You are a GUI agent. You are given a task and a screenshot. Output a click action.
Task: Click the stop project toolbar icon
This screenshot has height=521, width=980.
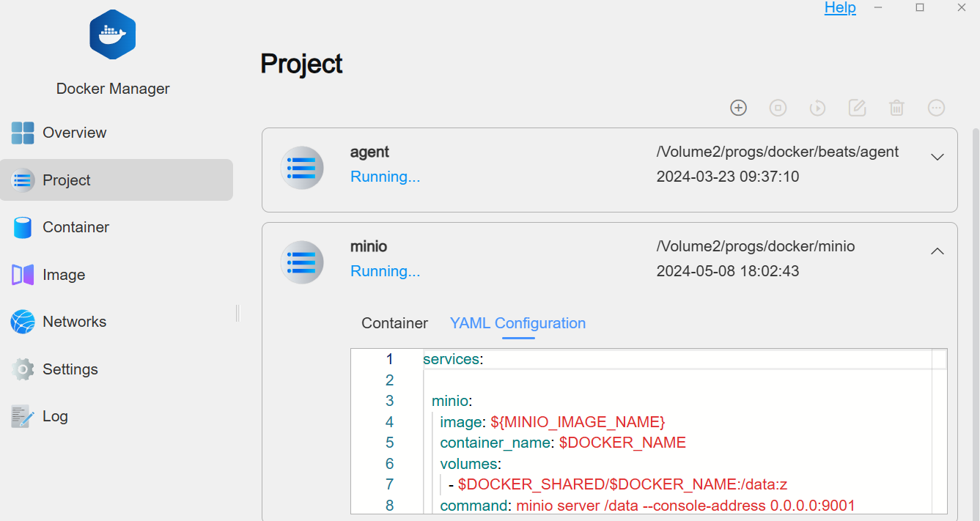click(778, 108)
